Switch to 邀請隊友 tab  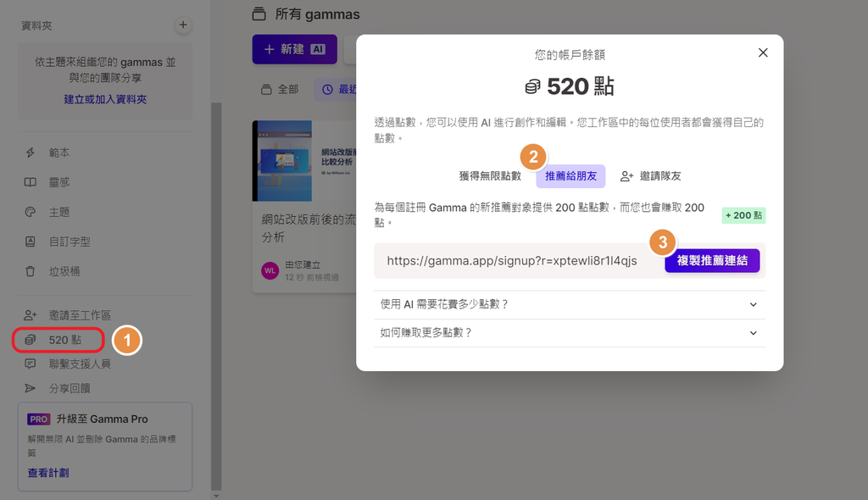tap(650, 176)
